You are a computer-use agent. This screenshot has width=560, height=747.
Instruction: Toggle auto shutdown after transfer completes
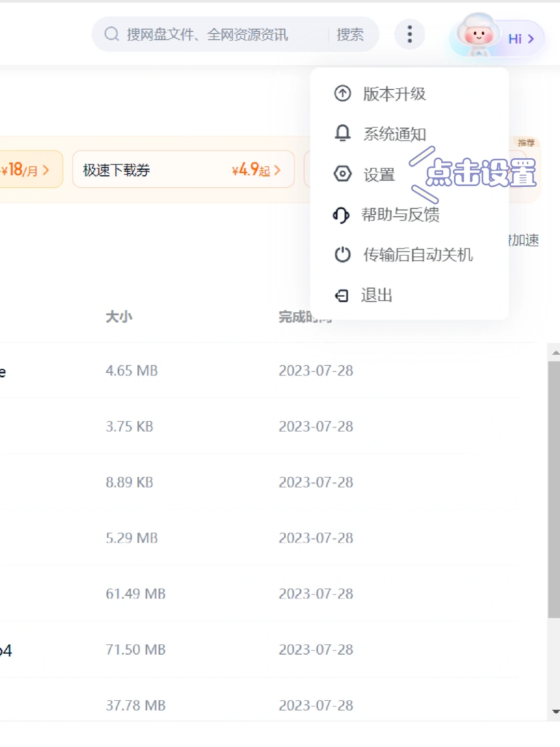click(x=417, y=255)
